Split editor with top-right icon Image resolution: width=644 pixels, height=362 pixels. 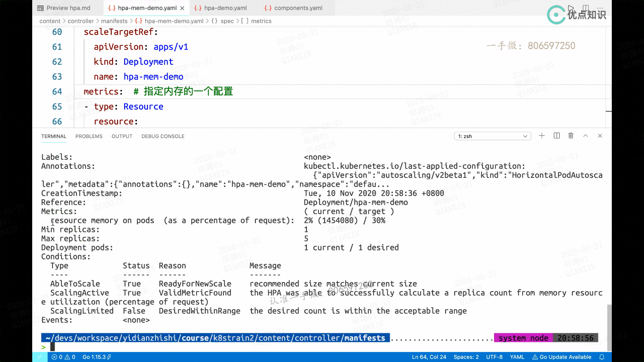[x=586, y=8]
